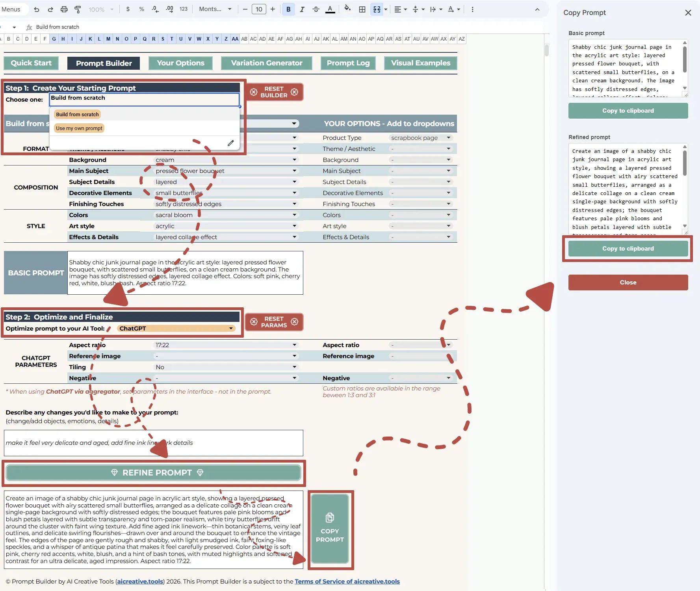Switch to the Variation Generator tab
The height and width of the screenshot is (591, 700).
click(267, 63)
